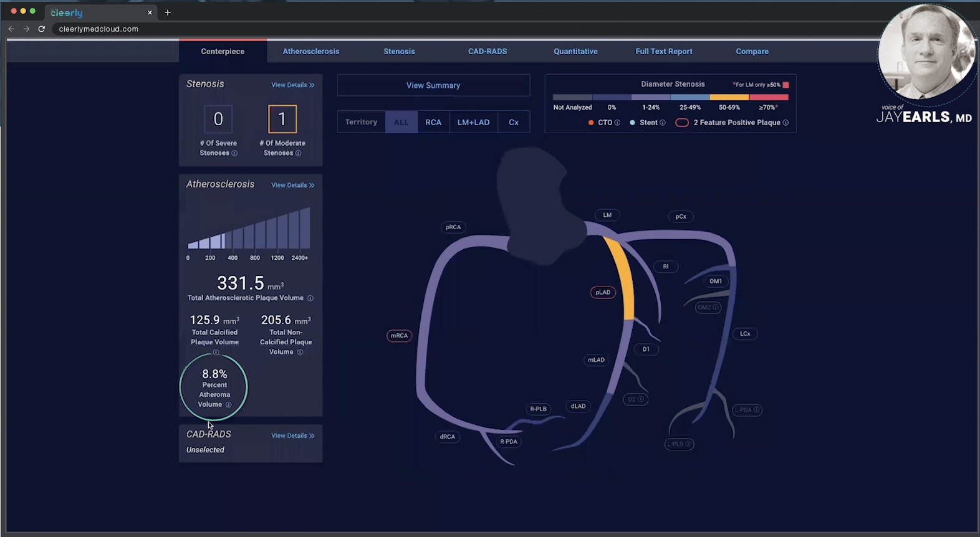
Task: Expand Atherosclerosis panel via View Details
Action: coord(292,185)
